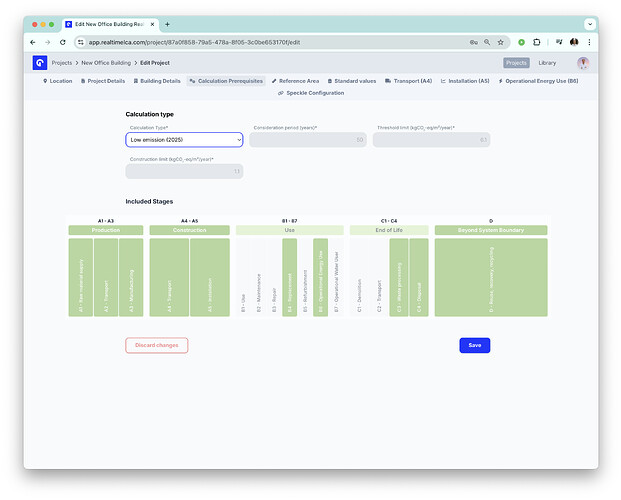Image resolution: width=621 pixels, height=500 pixels.
Task: Click the truck icon of Transport (A4)
Action: [x=388, y=81]
